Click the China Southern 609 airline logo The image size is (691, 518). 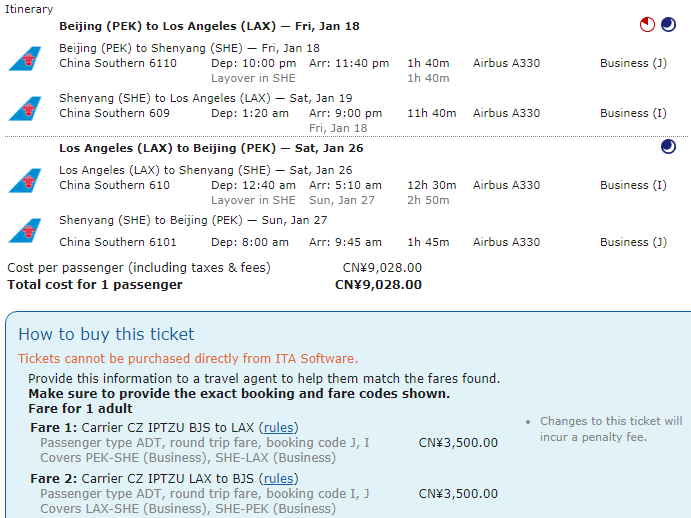23,107
